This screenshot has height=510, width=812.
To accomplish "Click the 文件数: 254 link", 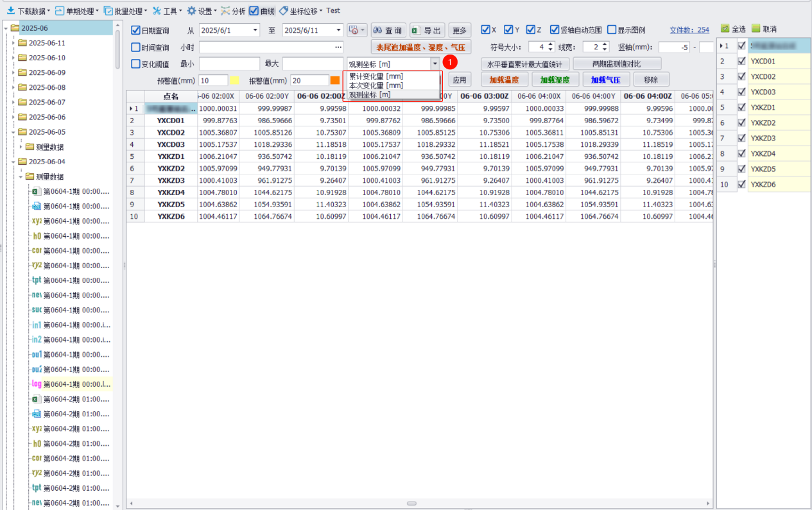I will tap(689, 30).
